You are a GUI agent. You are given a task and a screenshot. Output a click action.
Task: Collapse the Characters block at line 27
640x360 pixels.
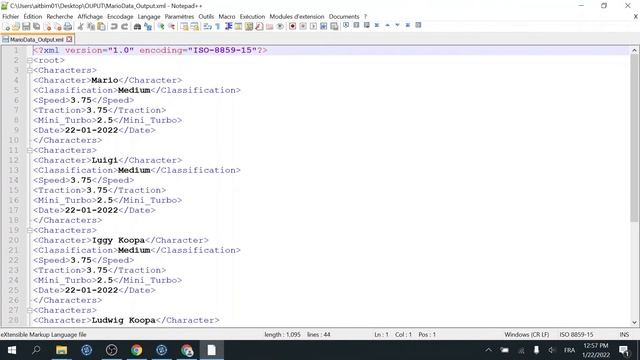[x=29, y=310]
